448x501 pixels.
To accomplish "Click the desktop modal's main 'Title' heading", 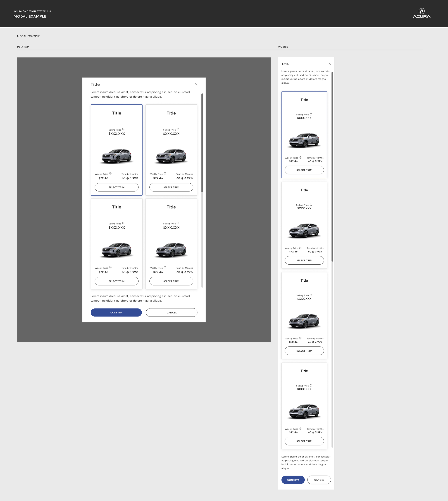I will tap(95, 84).
